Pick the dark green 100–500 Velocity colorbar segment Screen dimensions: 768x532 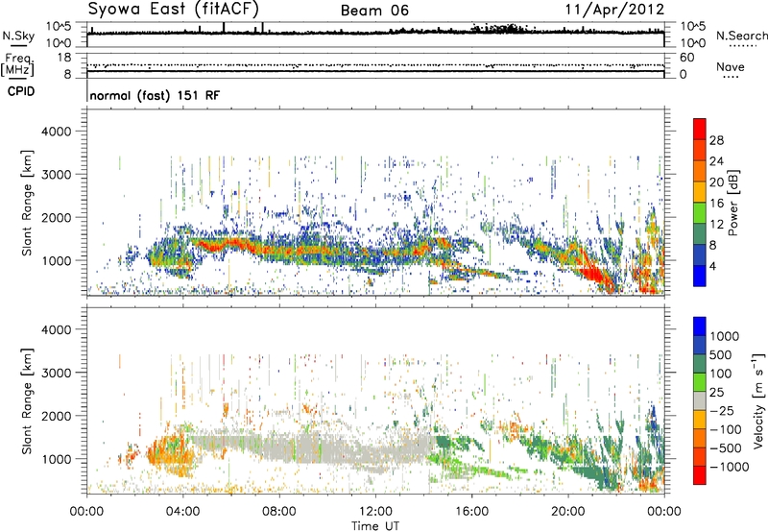click(700, 364)
